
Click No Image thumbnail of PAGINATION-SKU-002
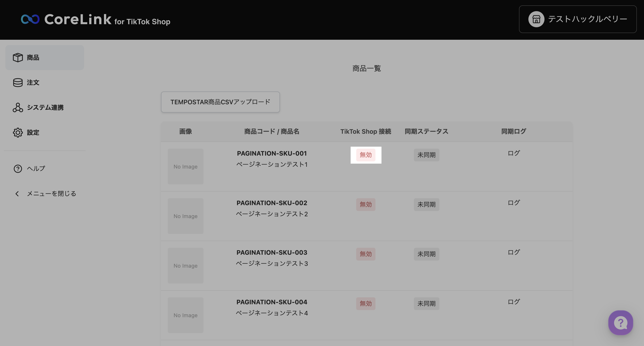186,216
